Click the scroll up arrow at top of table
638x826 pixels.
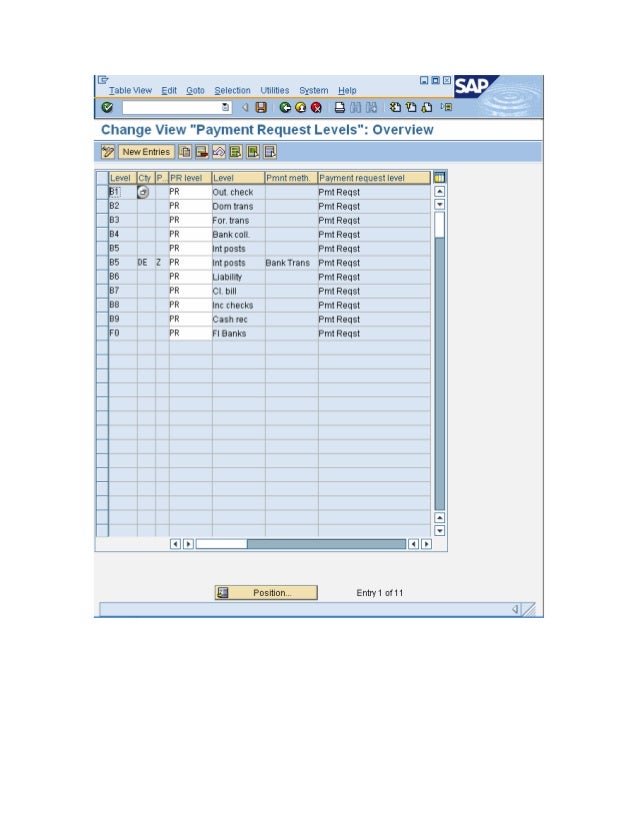coord(439,192)
